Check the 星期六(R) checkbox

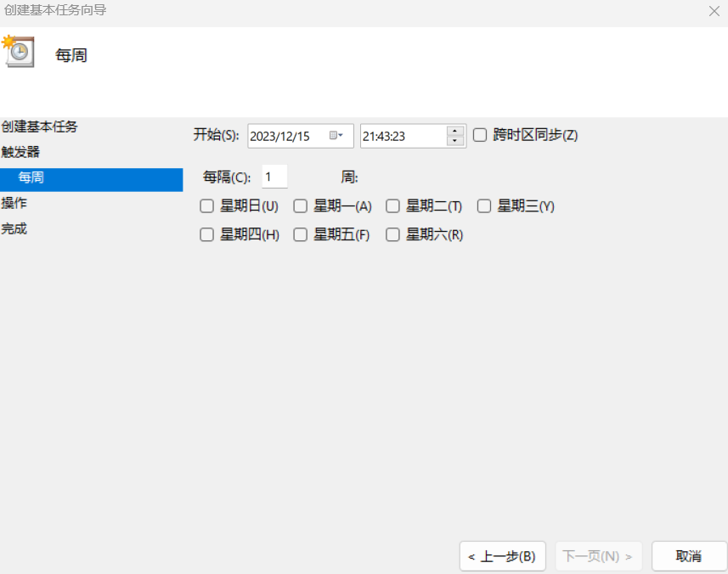(x=392, y=234)
